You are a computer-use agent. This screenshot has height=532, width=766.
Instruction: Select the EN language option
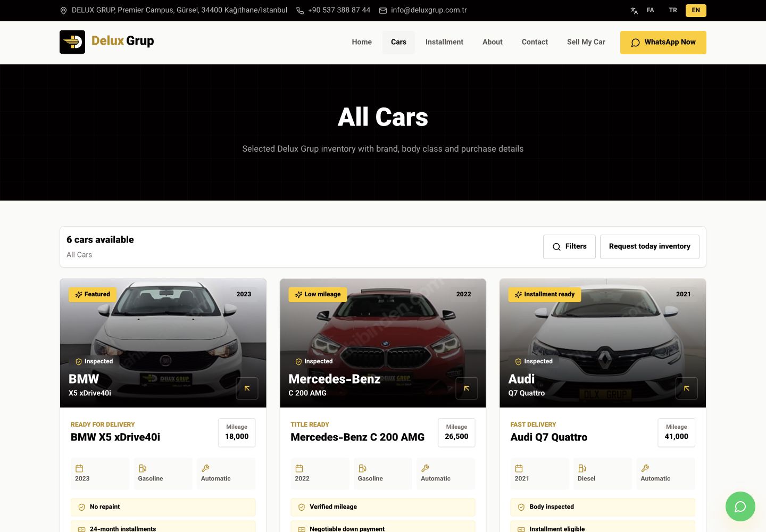coord(696,11)
